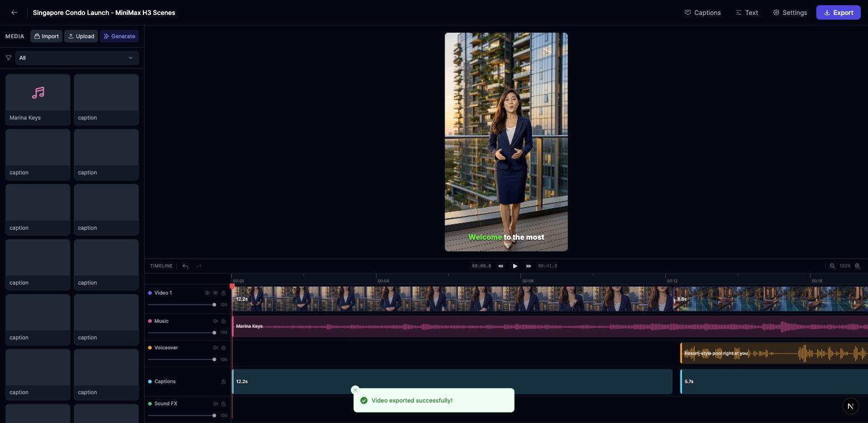Lock the Music track
Image resolution: width=868 pixels, height=423 pixels.
coord(224,321)
